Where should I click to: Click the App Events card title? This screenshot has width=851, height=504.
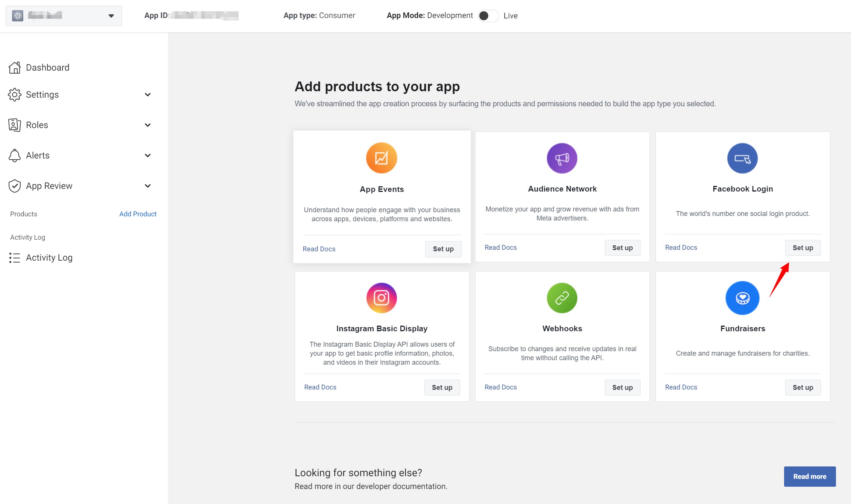pyautogui.click(x=382, y=189)
